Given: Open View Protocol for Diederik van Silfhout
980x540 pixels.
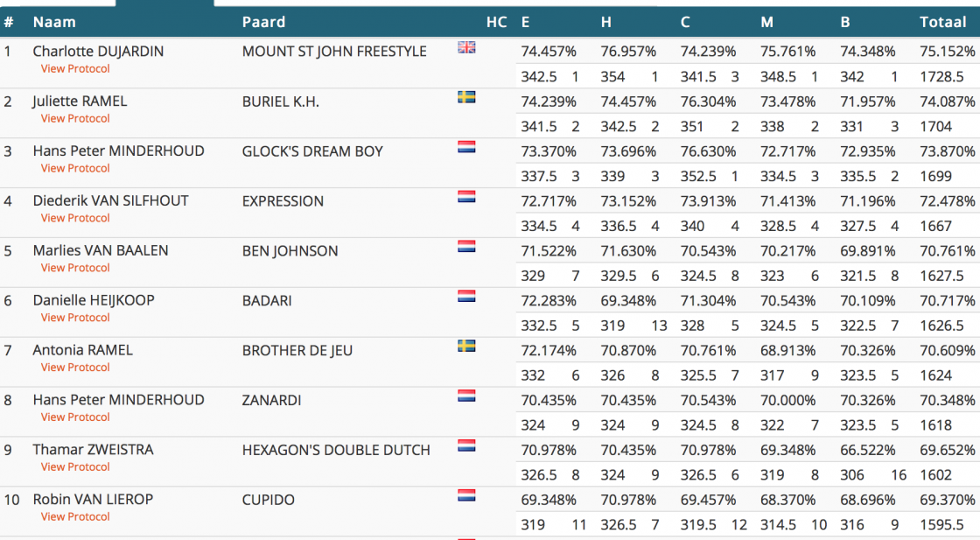Looking at the screenshot, I should pyautogui.click(x=75, y=218).
